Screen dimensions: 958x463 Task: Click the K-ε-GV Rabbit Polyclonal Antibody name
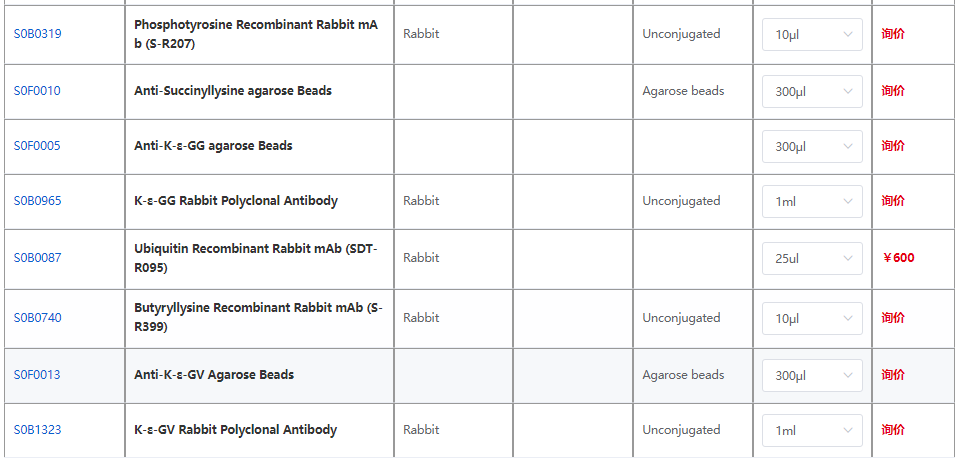[235, 430]
